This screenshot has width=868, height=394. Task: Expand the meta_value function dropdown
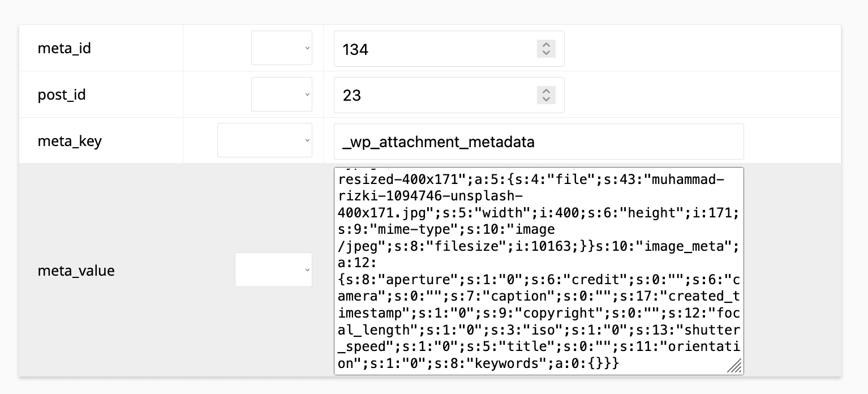click(273, 269)
